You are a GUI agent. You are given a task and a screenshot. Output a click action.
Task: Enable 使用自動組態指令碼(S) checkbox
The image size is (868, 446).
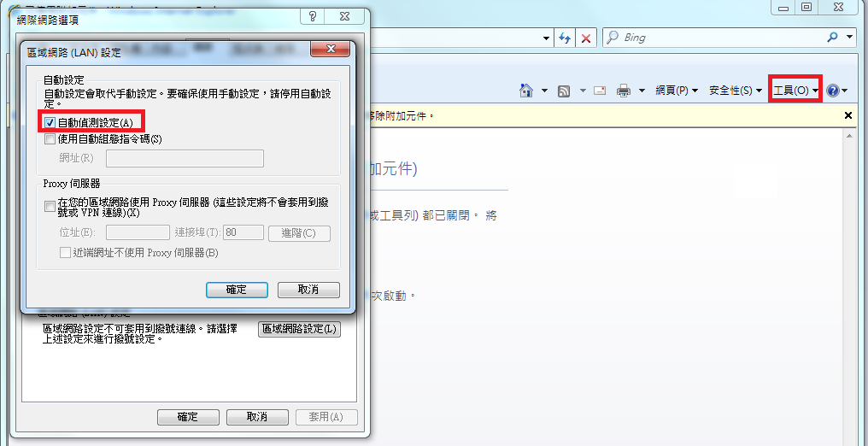[x=50, y=139]
